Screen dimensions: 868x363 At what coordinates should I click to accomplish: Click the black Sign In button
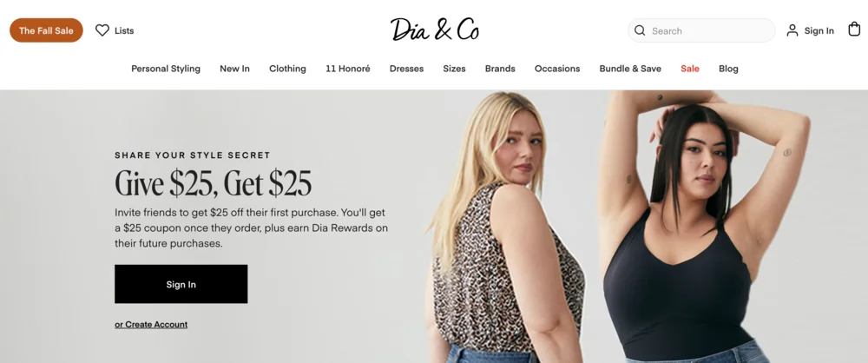(181, 284)
